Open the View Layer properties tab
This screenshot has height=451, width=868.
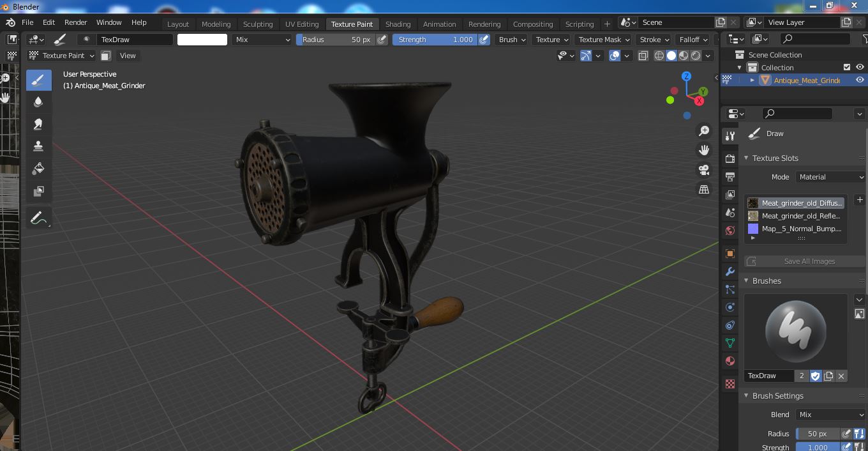pyautogui.click(x=730, y=194)
